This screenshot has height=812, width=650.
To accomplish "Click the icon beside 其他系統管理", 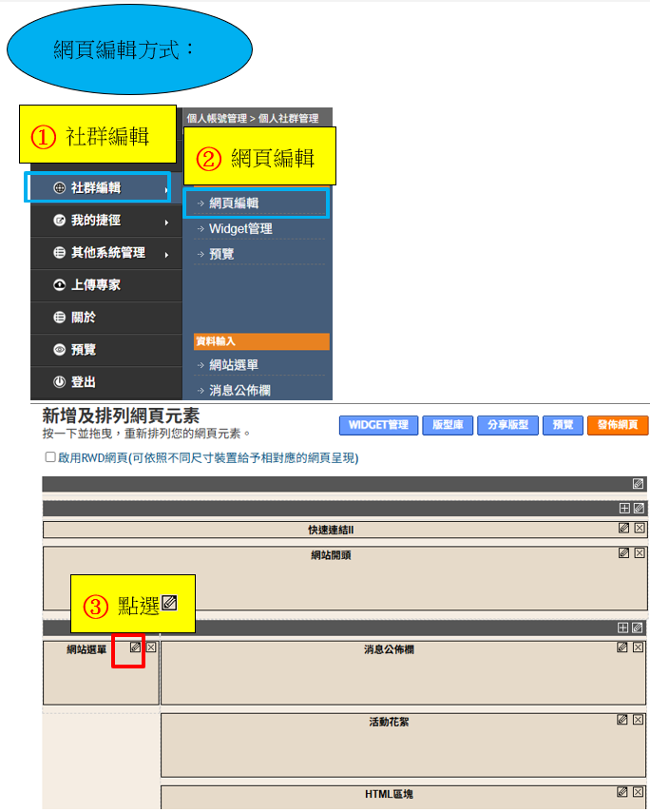I will (x=60, y=253).
